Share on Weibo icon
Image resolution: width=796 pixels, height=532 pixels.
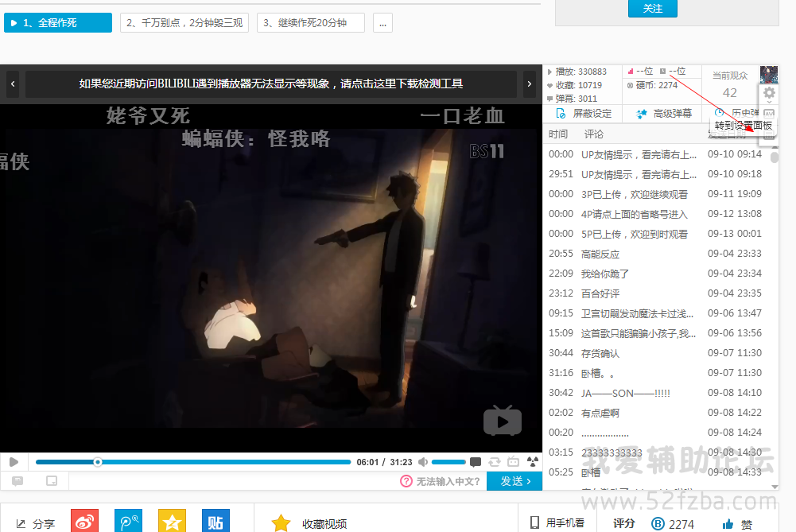pyautogui.click(x=85, y=520)
